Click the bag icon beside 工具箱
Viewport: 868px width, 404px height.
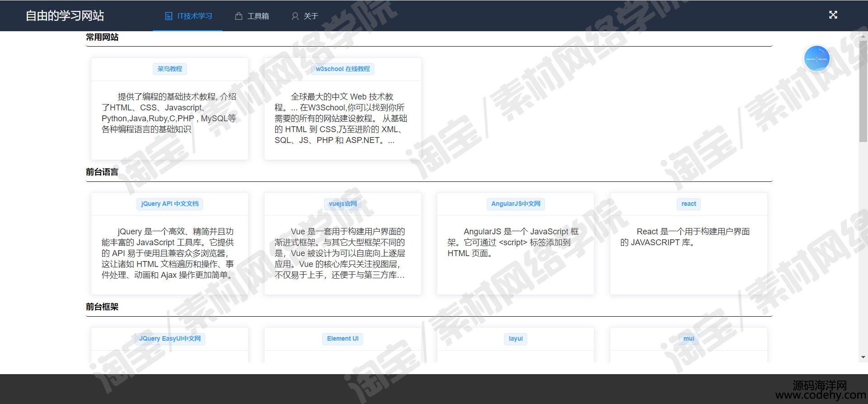239,16
